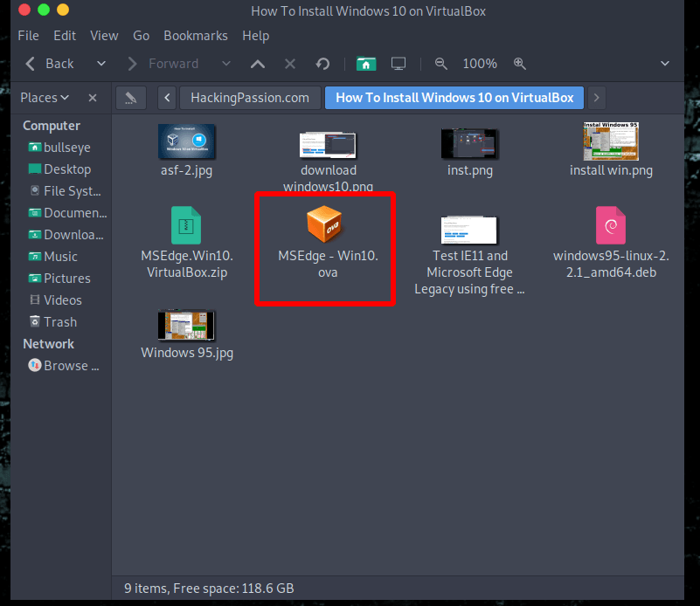Reload the current folder
This screenshot has height=606, width=700.
pos(322,65)
